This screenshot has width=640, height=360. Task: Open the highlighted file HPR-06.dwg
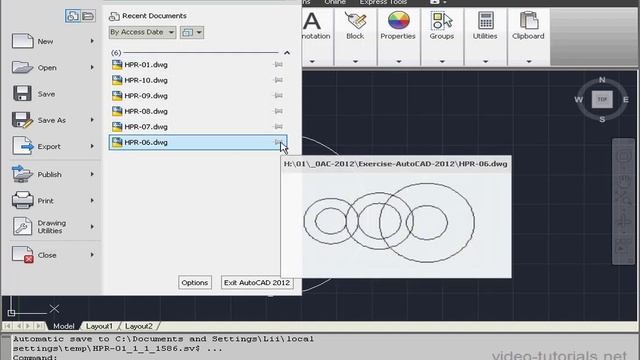[198, 142]
